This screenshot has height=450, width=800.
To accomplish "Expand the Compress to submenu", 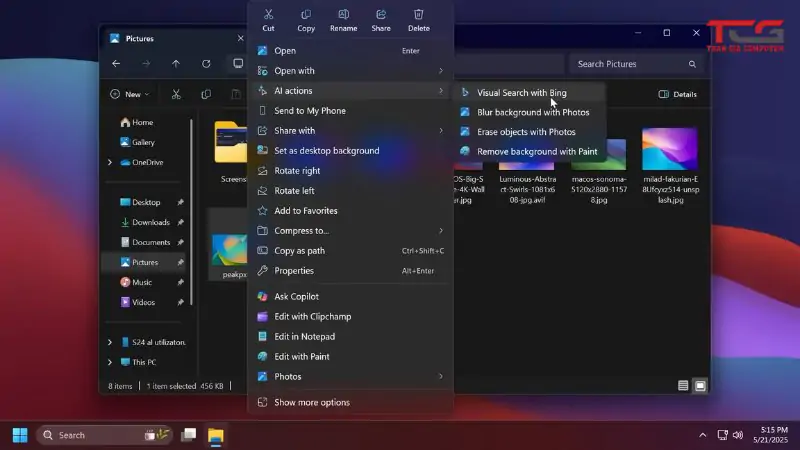I will pyautogui.click(x=440, y=231).
